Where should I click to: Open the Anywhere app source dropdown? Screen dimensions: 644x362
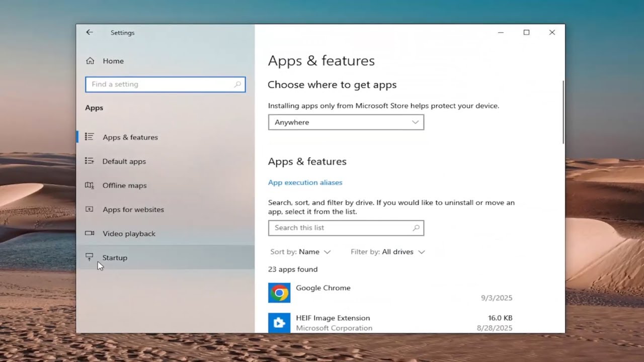346,122
